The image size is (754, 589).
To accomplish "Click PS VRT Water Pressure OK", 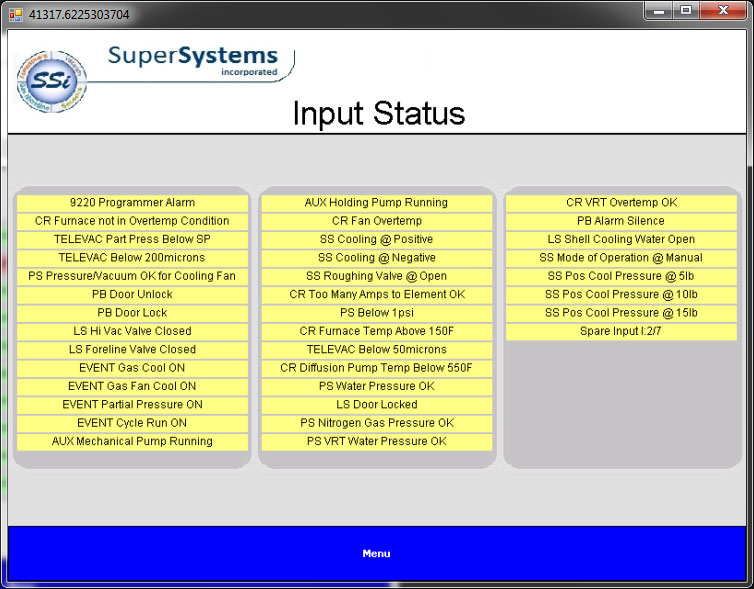I will pos(376,441).
